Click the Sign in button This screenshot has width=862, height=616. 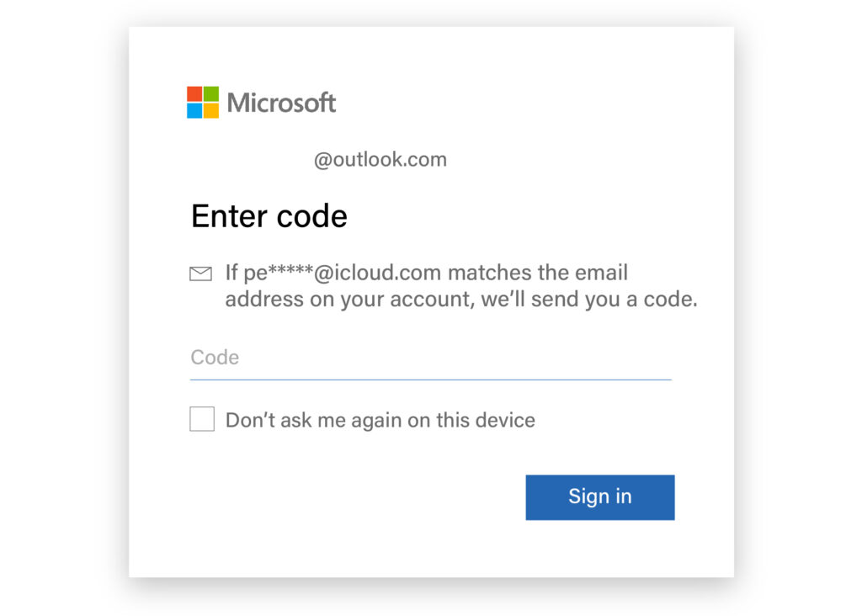600,497
